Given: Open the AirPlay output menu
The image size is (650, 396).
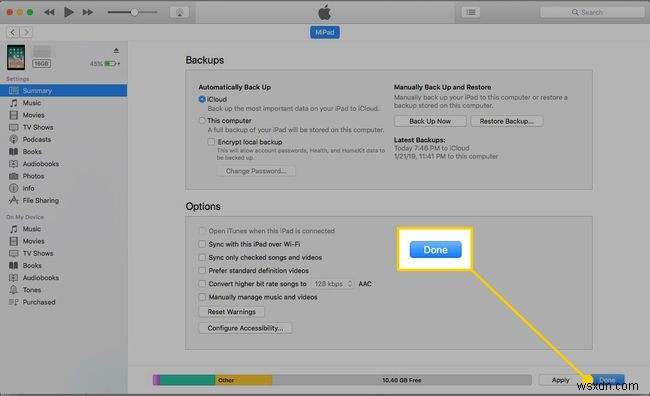Looking at the screenshot, I should (x=179, y=12).
